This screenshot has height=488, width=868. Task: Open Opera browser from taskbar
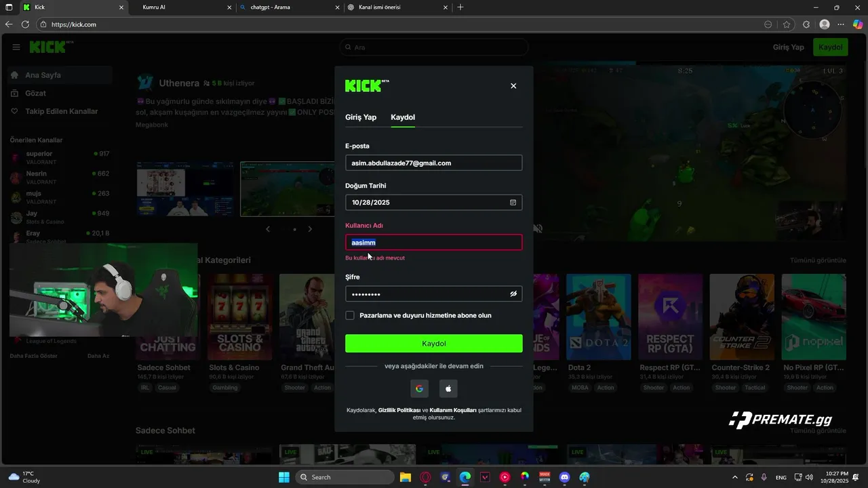(426, 477)
